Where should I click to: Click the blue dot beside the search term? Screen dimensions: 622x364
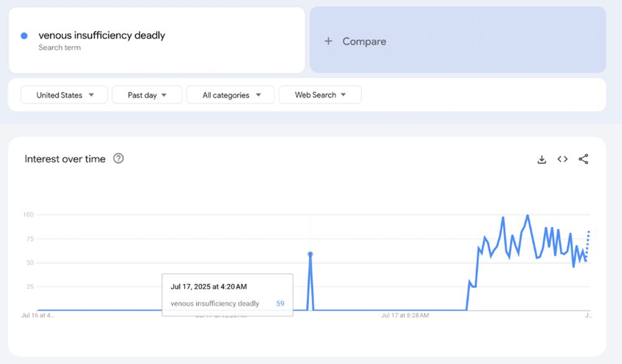23,35
